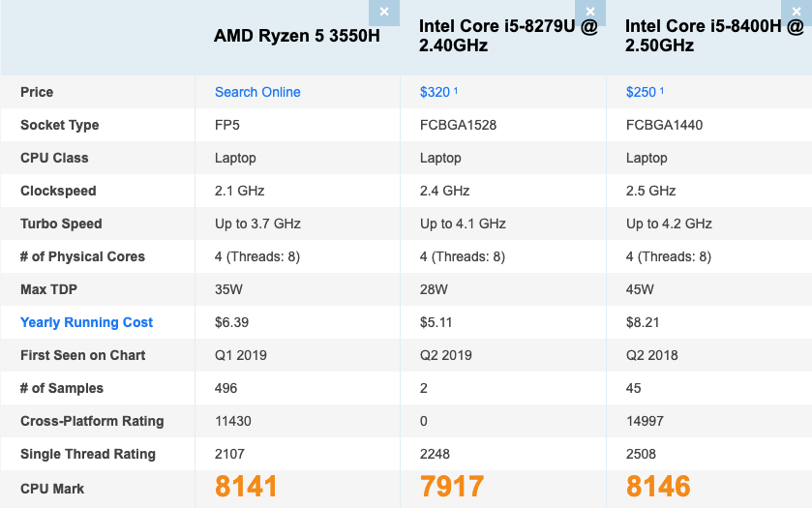Select socket value FCBGA1528

459,125
